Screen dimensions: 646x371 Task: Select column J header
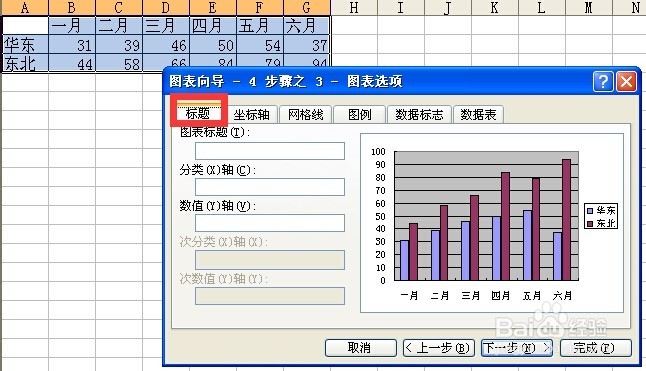pos(447,7)
